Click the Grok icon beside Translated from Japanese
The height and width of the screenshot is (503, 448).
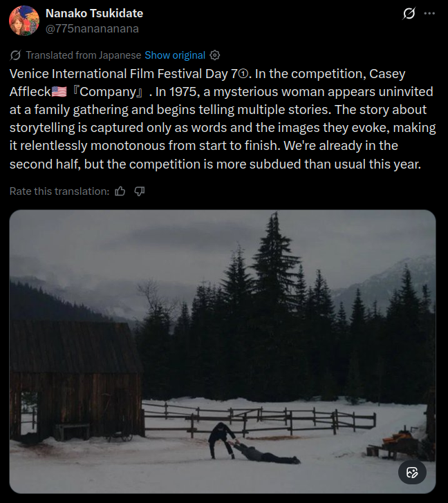[x=15, y=55]
